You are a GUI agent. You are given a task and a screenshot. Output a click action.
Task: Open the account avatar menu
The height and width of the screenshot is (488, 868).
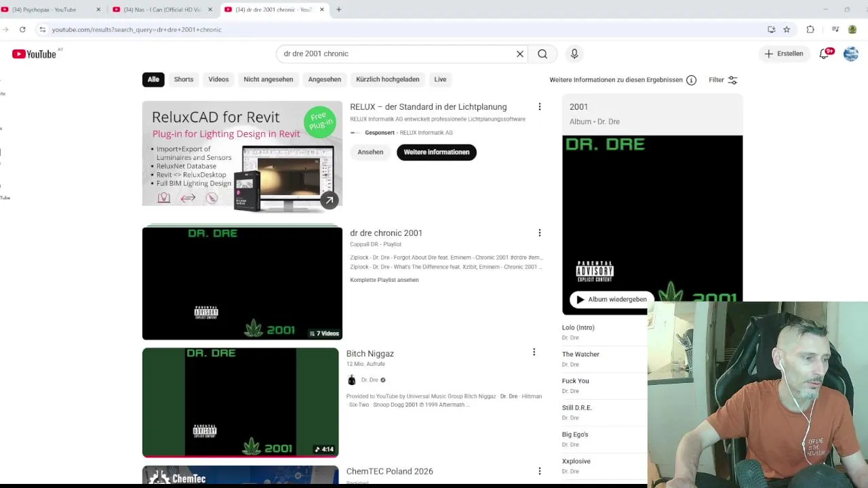click(851, 54)
